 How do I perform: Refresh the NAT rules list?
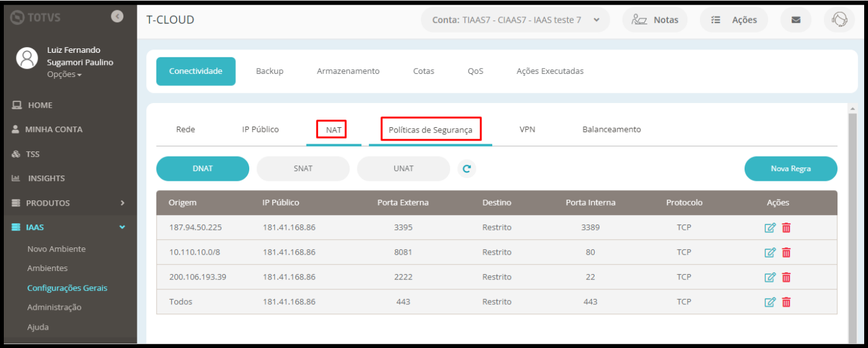[467, 169]
